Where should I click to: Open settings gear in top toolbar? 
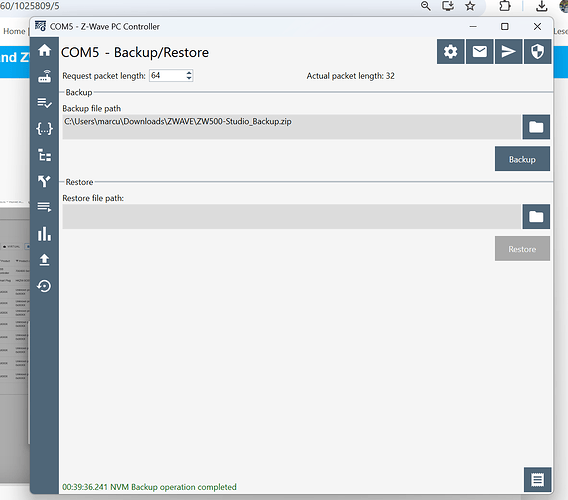451,51
